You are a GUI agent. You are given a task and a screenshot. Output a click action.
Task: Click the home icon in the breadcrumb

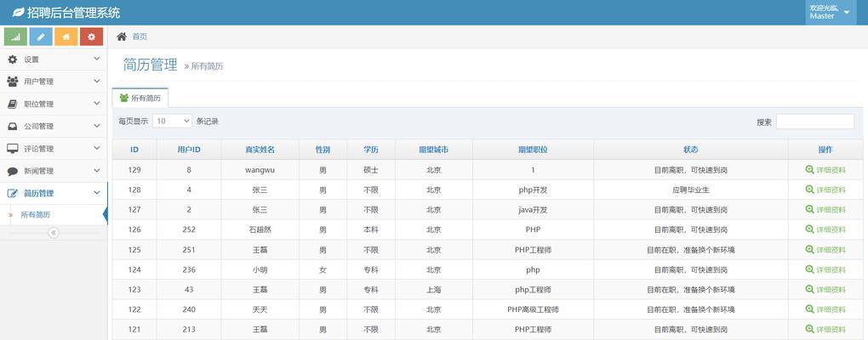[121, 37]
